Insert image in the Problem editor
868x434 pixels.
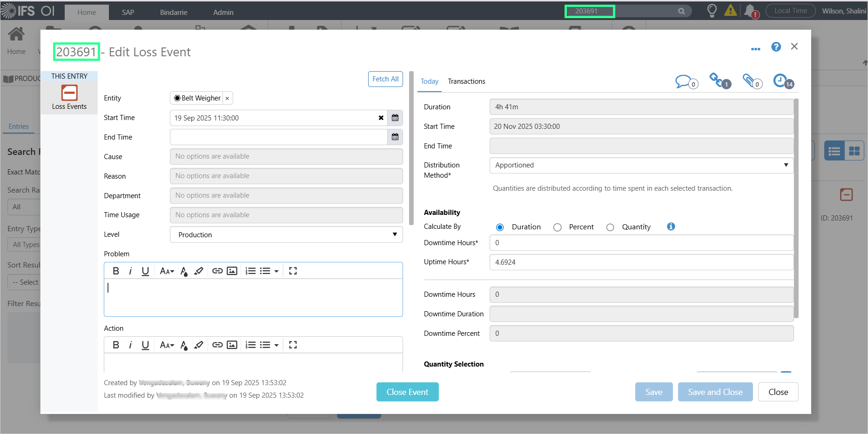click(232, 271)
